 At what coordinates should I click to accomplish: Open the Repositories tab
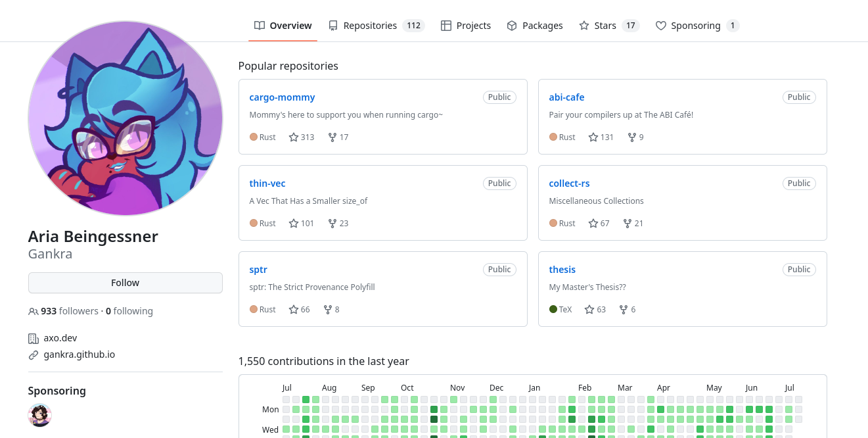click(x=377, y=26)
